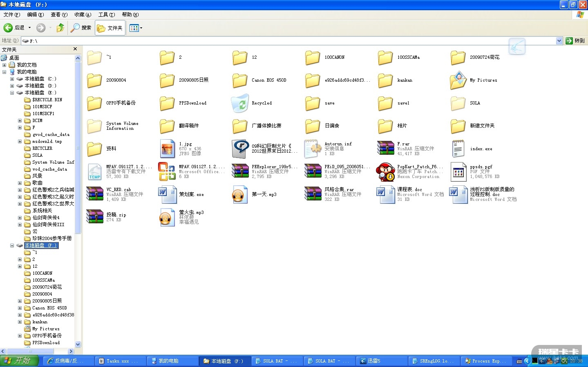Select the 相片 folder icon
The width and height of the screenshot is (588, 367).
click(385, 126)
